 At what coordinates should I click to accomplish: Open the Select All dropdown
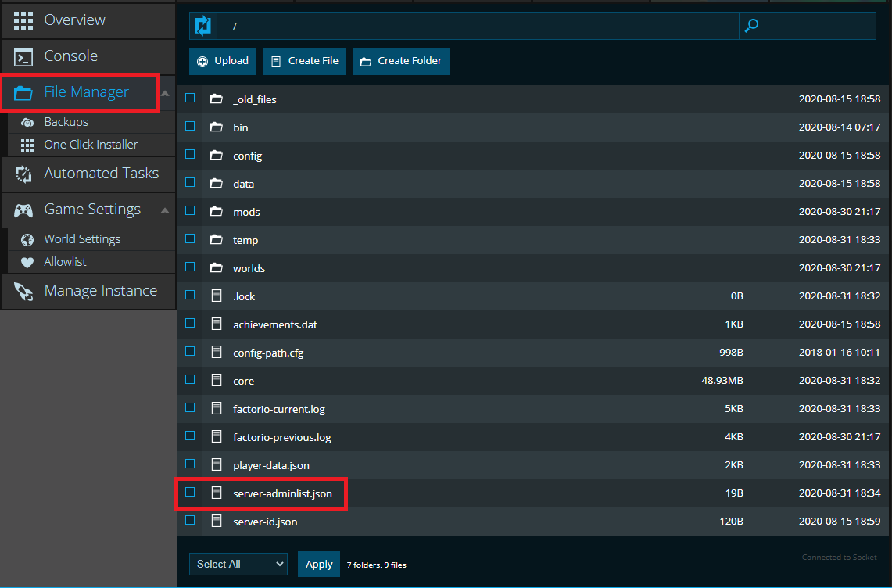(238, 564)
